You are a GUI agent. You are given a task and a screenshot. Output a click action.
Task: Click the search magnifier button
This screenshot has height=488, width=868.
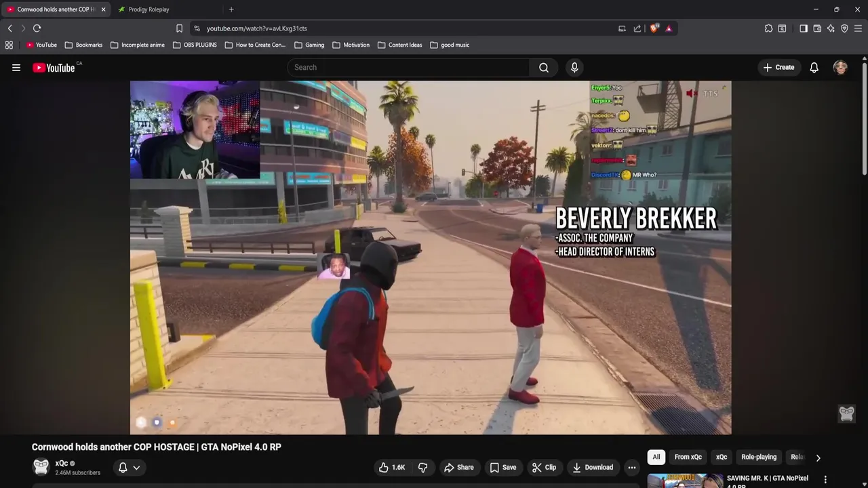(x=544, y=67)
